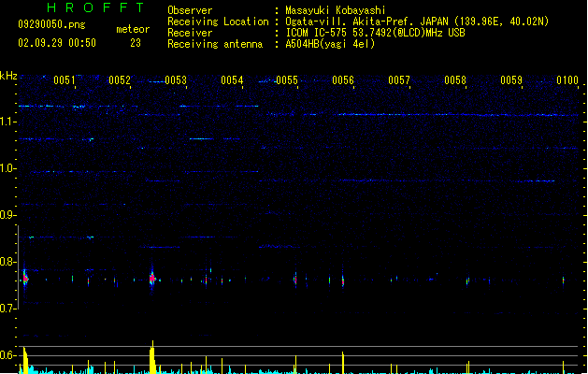The width and height of the screenshot is (588, 374).
Task: Click the 1.0 frequency axis label
Action: pyautogui.click(x=7, y=168)
